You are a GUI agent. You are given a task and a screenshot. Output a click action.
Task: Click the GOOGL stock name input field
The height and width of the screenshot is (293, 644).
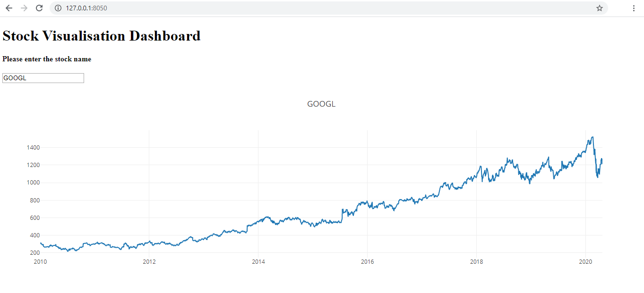coord(43,78)
